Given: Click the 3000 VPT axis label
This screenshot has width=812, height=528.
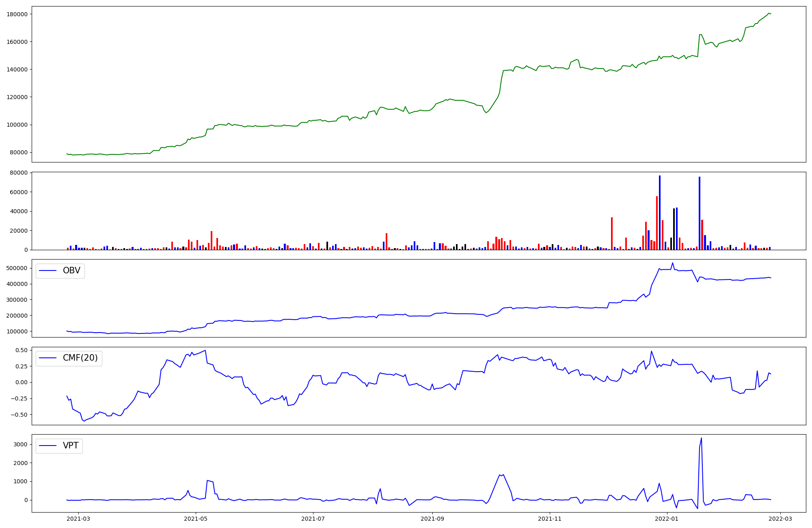Looking at the screenshot, I should coord(20,444).
